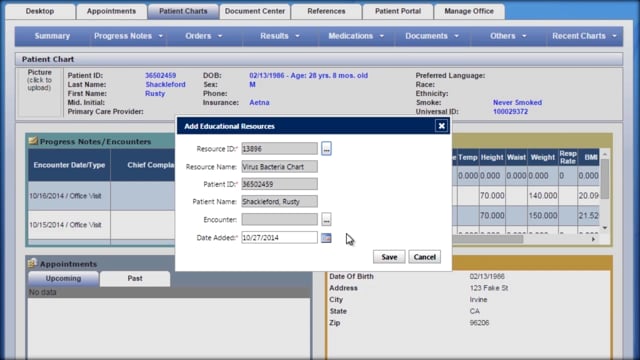Click the Weight column header in vitals

coord(542,157)
